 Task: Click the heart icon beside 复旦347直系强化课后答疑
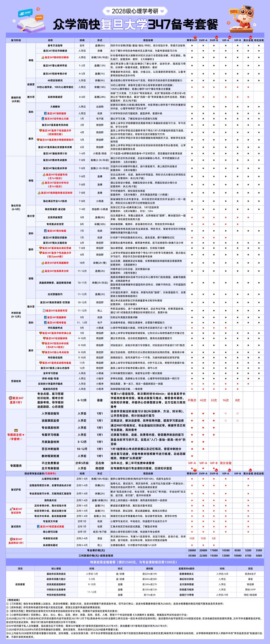pos(40,248)
